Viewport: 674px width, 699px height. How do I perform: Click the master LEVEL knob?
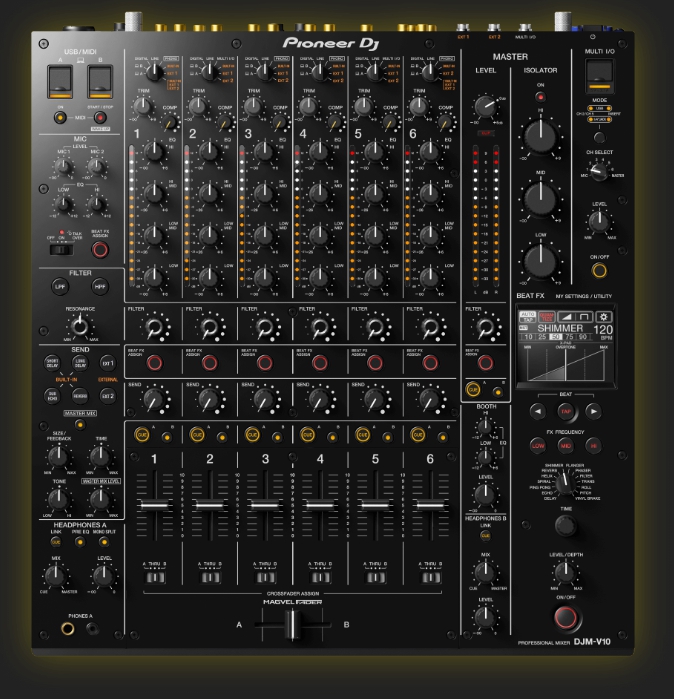point(485,107)
